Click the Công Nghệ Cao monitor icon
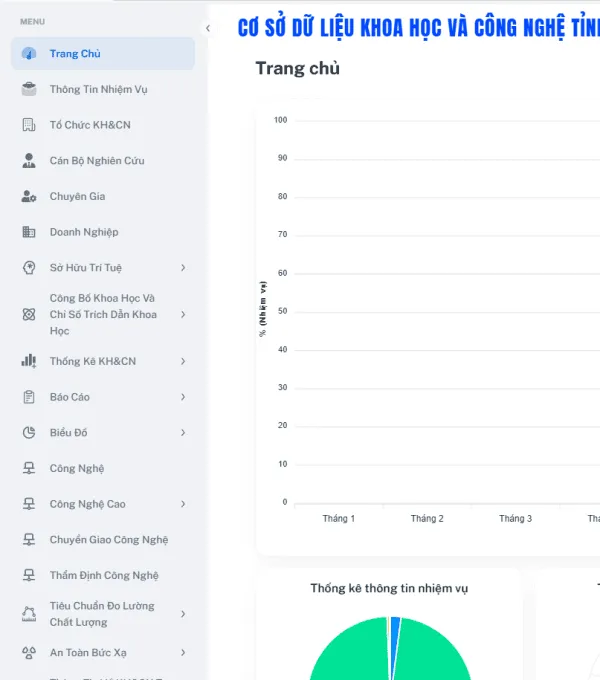The image size is (600, 680). [29, 504]
